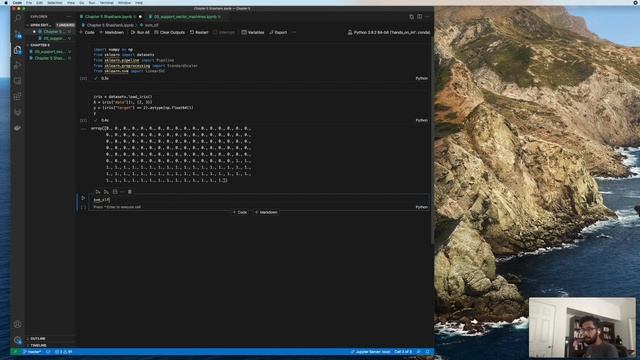The height and width of the screenshot is (360, 640).
Task: Open the Extensions view
Action: pos(18,97)
